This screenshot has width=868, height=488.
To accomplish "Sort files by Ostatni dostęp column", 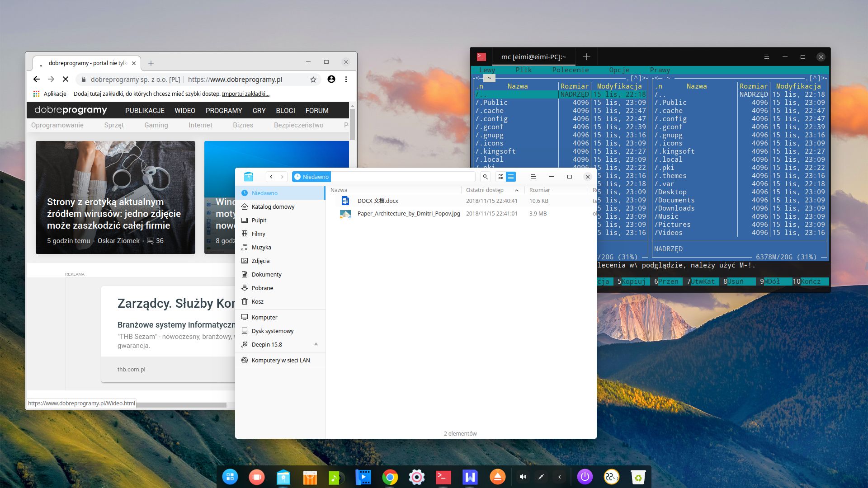I will pos(485,190).
